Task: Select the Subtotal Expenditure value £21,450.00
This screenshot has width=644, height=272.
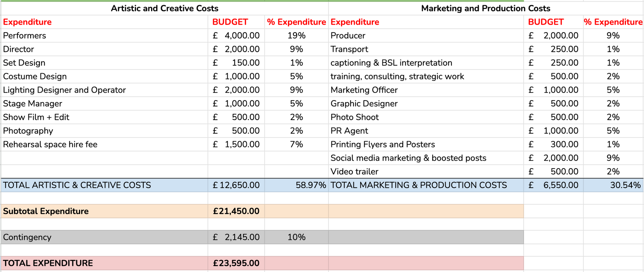Action: click(x=236, y=211)
